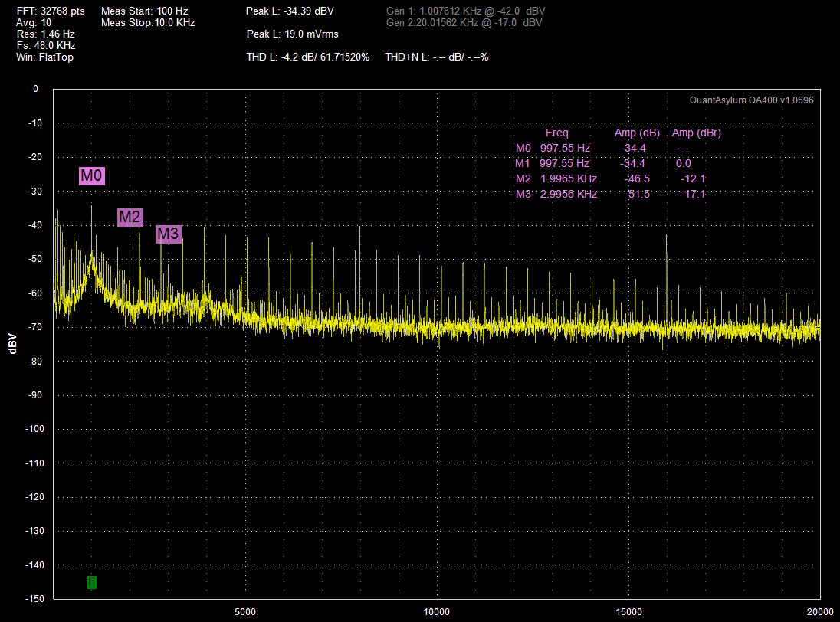Click the Peak L: 19.0 mVrms readout

[x=293, y=34]
